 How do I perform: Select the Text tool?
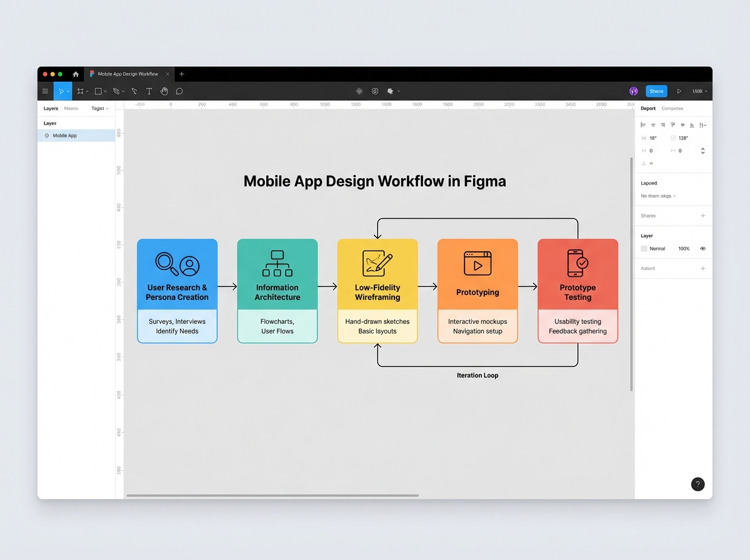(x=149, y=91)
